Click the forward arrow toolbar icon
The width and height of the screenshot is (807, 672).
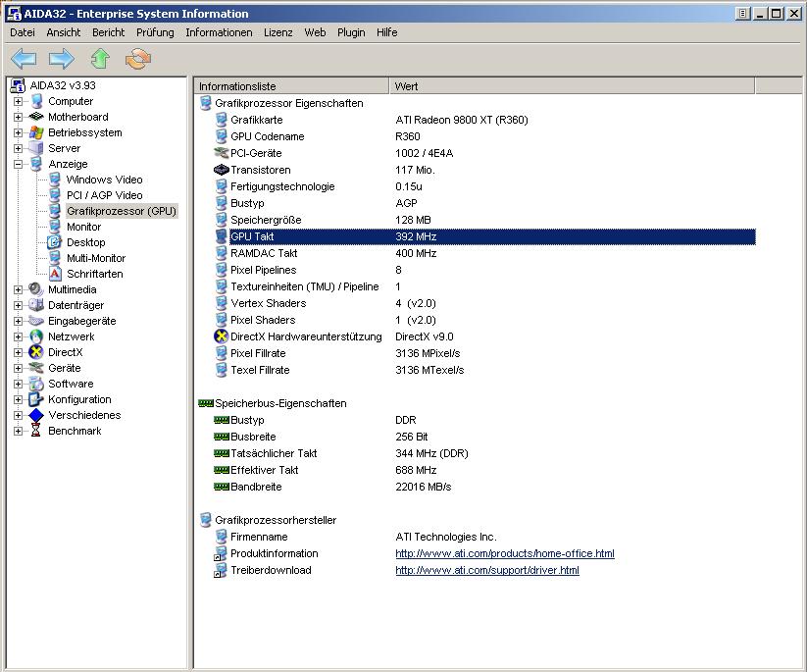pos(62,59)
